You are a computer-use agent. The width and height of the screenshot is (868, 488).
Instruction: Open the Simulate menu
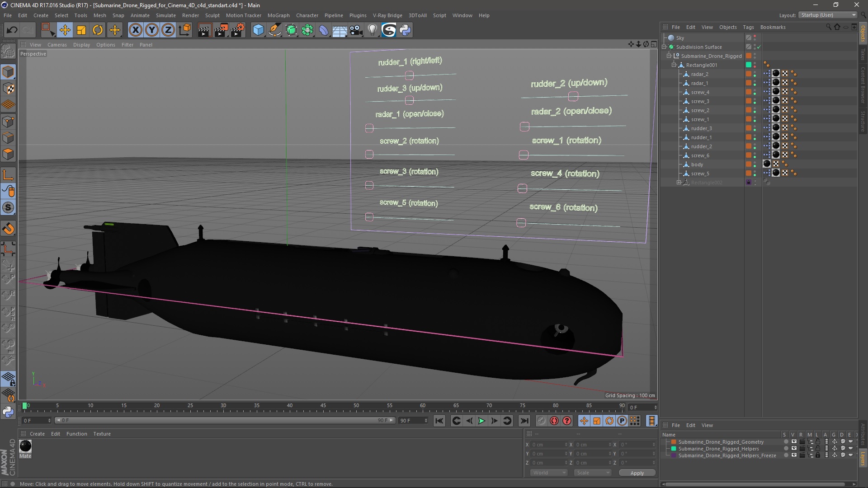click(x=166, y=15)
